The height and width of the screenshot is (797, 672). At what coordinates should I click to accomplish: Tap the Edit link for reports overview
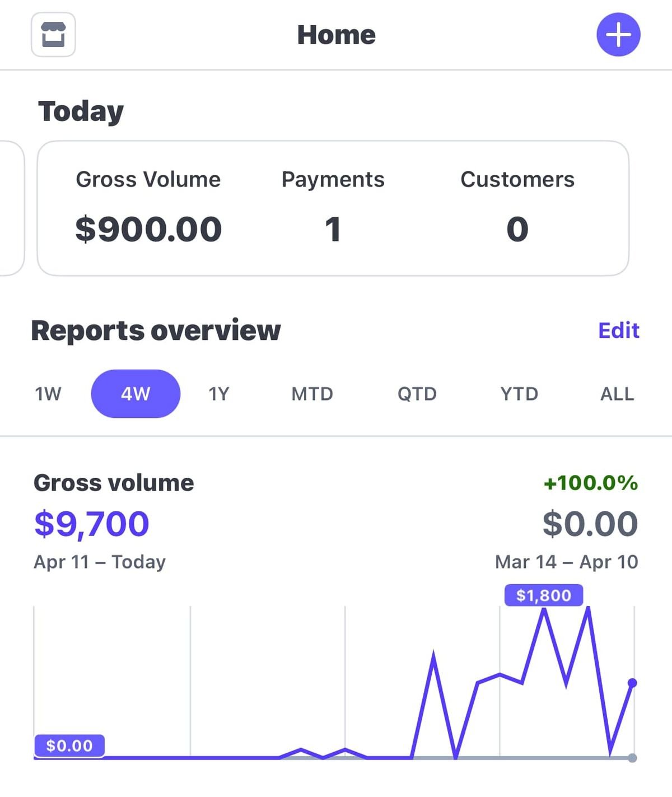(x=618, y=331)
